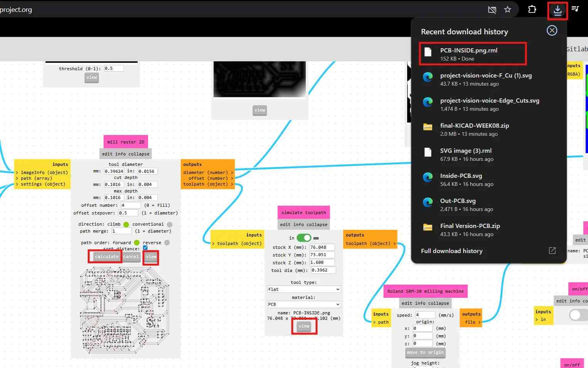The image size is (588, 368).
Task: Select the reverse path order radio
Action: [167, 243]
